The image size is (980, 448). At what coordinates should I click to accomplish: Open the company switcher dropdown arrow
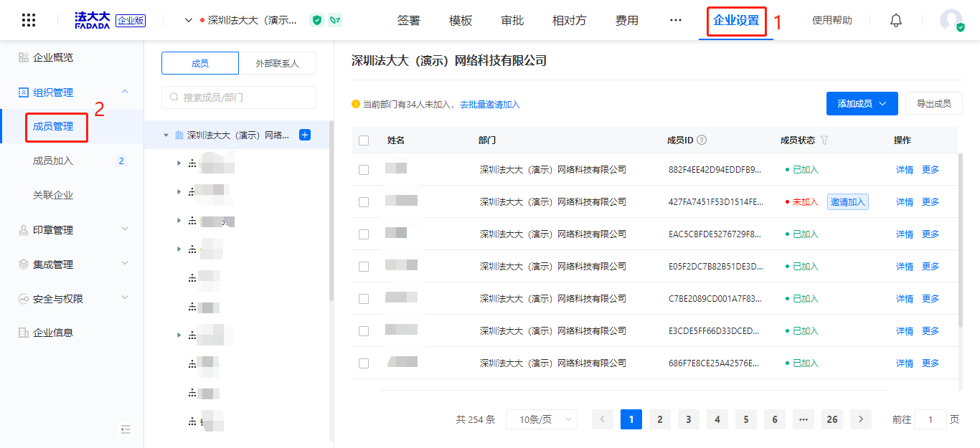click(189, 20)
